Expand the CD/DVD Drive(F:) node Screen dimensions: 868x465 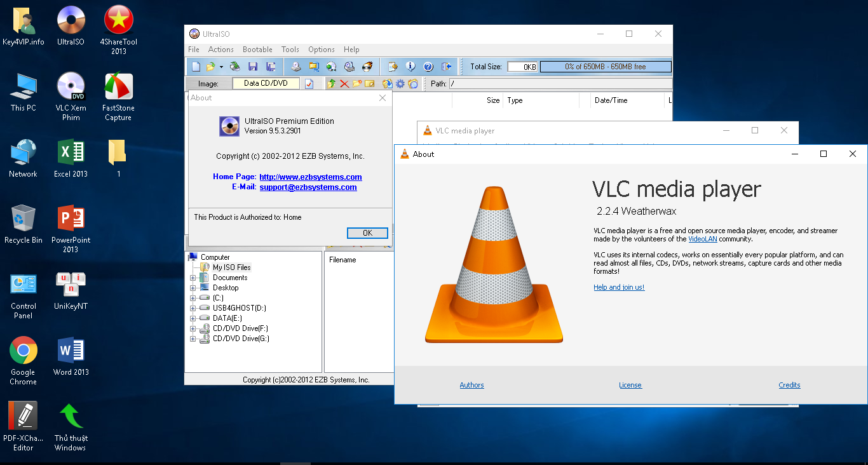click(193, 328)
